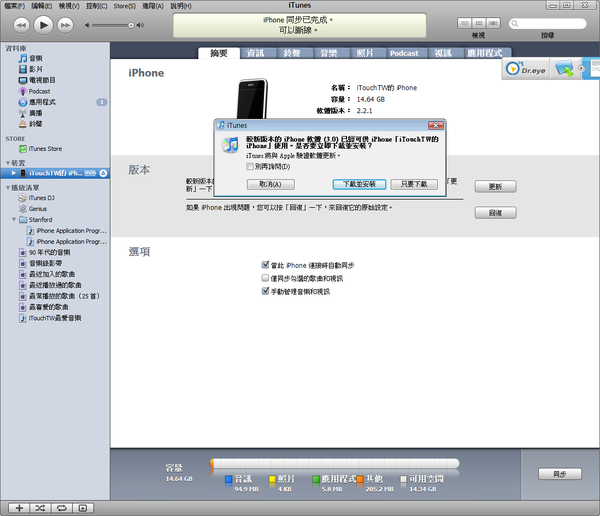Collapse the 裝置 section
The height and width of the screenshot is (516, 600).
pos(8,163)
